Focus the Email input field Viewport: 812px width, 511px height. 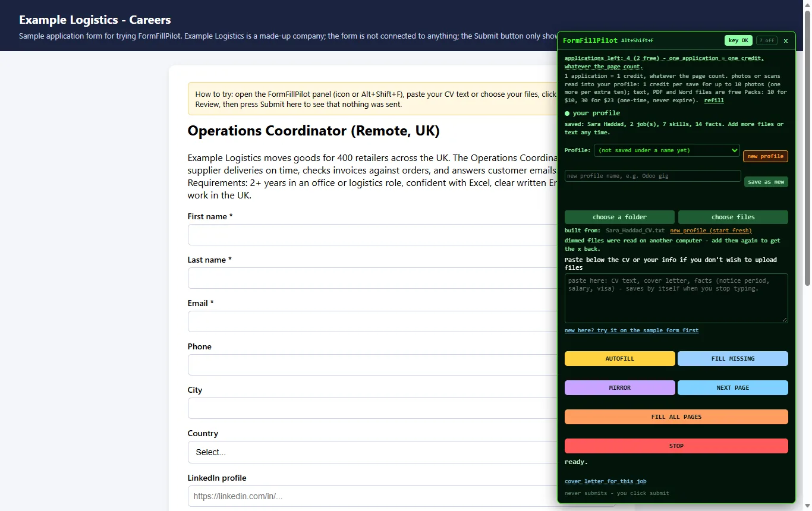click(373, 321)
